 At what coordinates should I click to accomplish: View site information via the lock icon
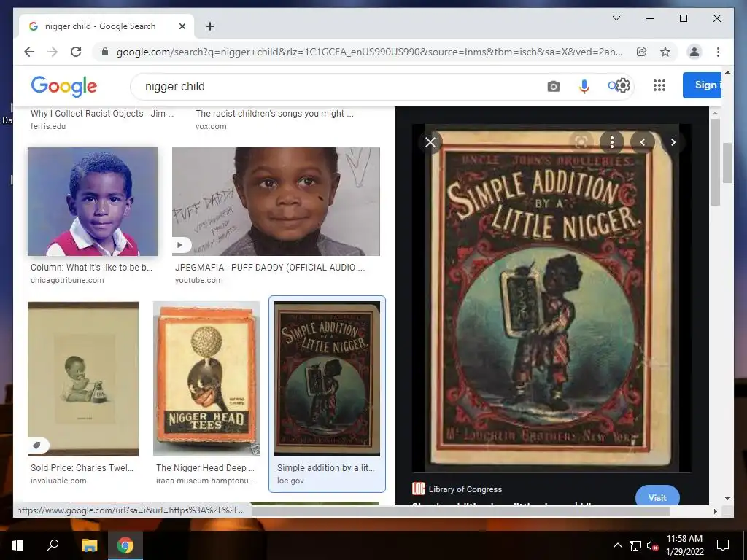click(105, 52)
